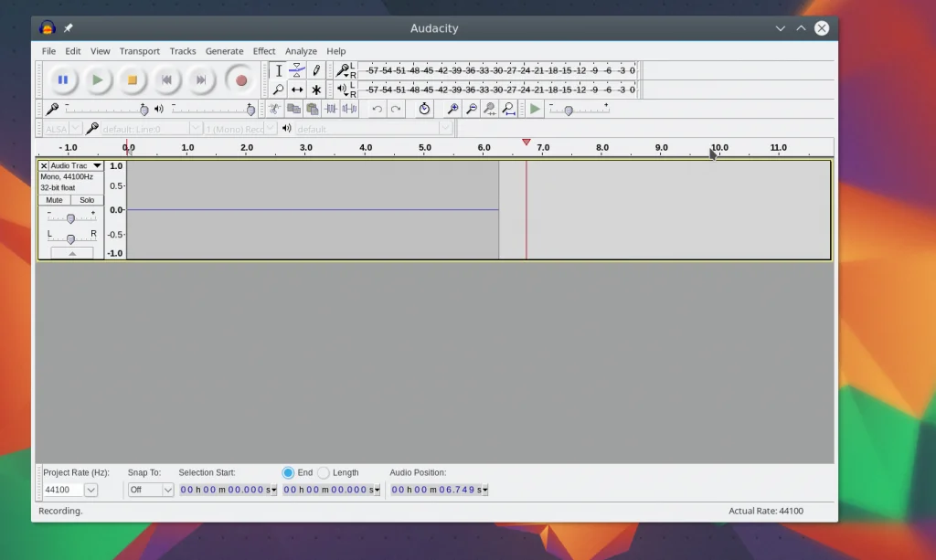Open the Audio Track name dropdown menu

pos(97,166)
